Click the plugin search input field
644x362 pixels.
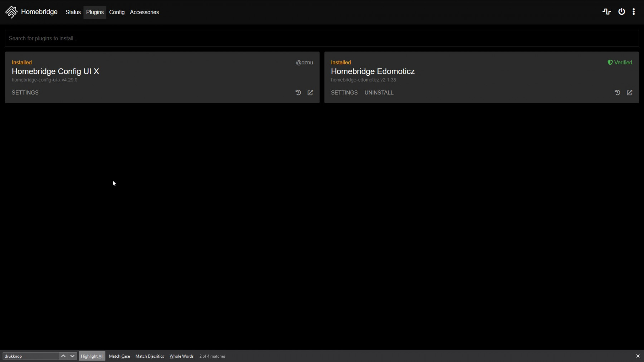click(x=322, y=38)
